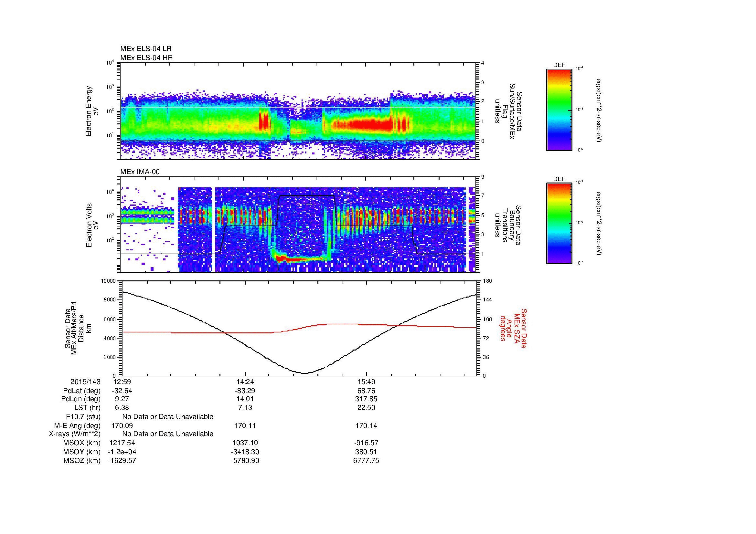Click the M-E Ang value 170.11

click(245, 426)
